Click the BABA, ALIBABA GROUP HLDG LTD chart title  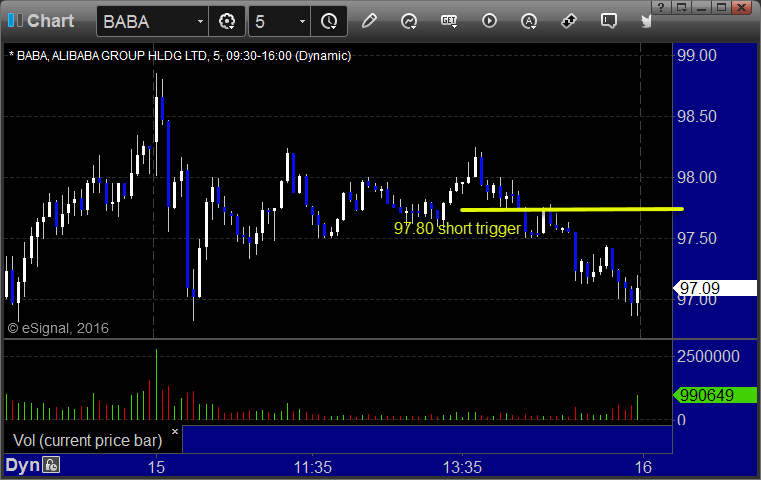tap(180, 56)
